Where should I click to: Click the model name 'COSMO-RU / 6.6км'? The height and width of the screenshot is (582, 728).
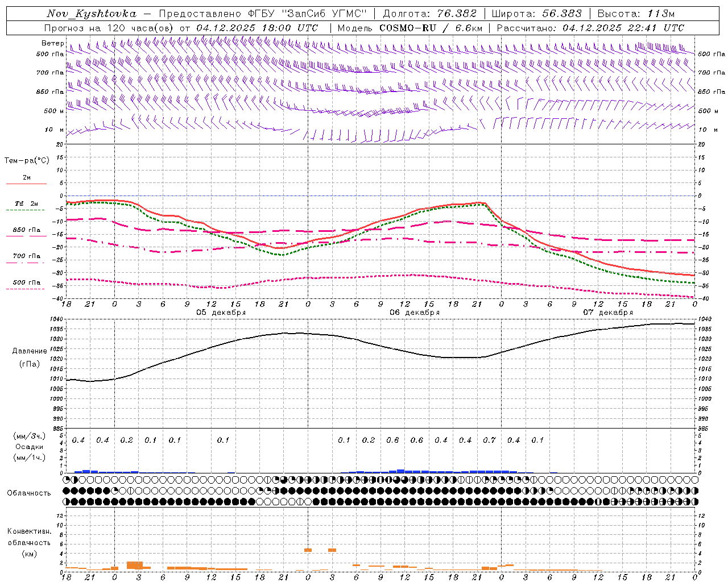tap(431, 28)
